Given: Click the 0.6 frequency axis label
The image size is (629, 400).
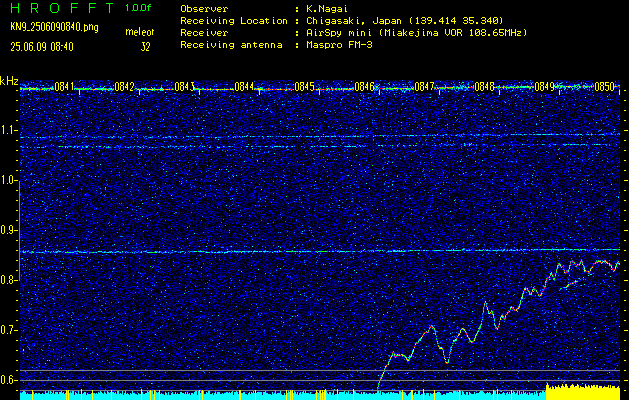Looking at the screenshot, I should pyautogui.click(x=9, y=380).
